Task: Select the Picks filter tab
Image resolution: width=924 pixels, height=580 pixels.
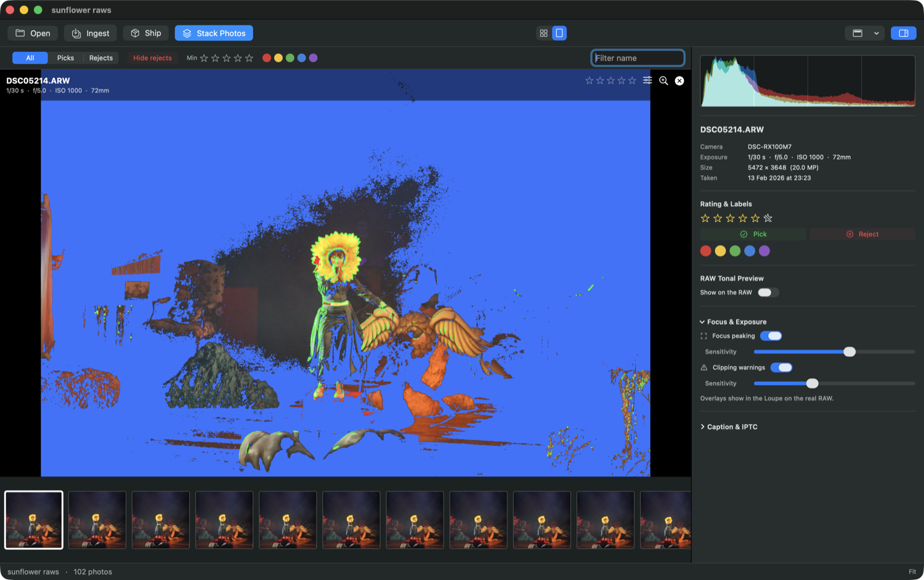Action: pyautogui.click(x=65, y=58)
